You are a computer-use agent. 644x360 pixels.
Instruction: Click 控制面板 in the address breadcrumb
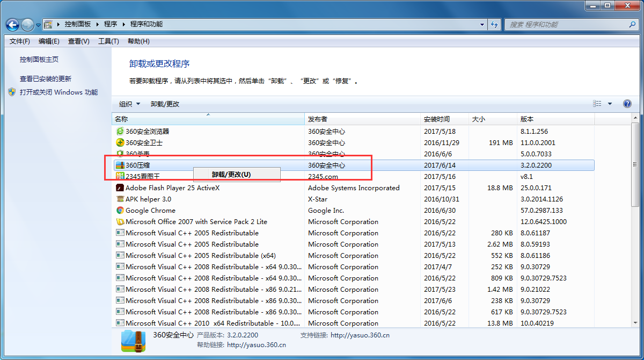pyautogui.click(x=78, y=24)
